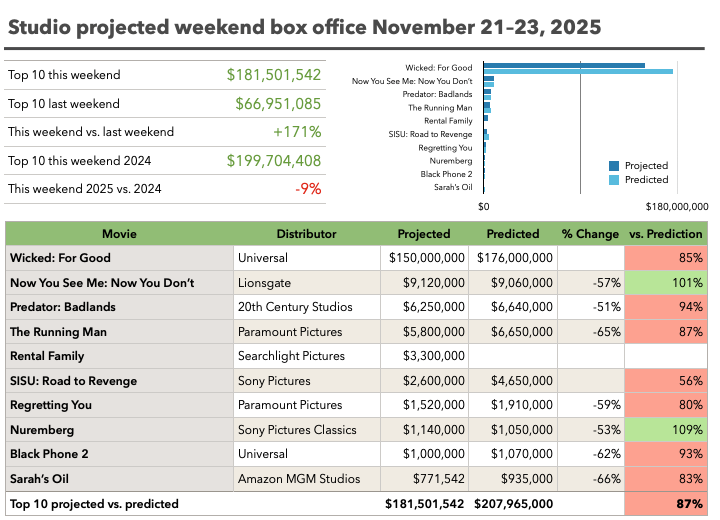The image size is (720, 520).
Task: Click the $150,000,000 projected cell
Action: 427,258
